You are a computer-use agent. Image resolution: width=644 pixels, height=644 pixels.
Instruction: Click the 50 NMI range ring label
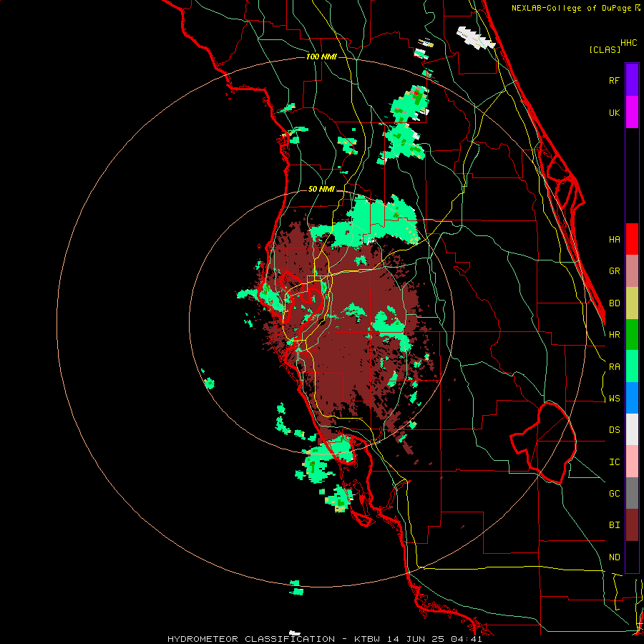[x=321, y=190]
